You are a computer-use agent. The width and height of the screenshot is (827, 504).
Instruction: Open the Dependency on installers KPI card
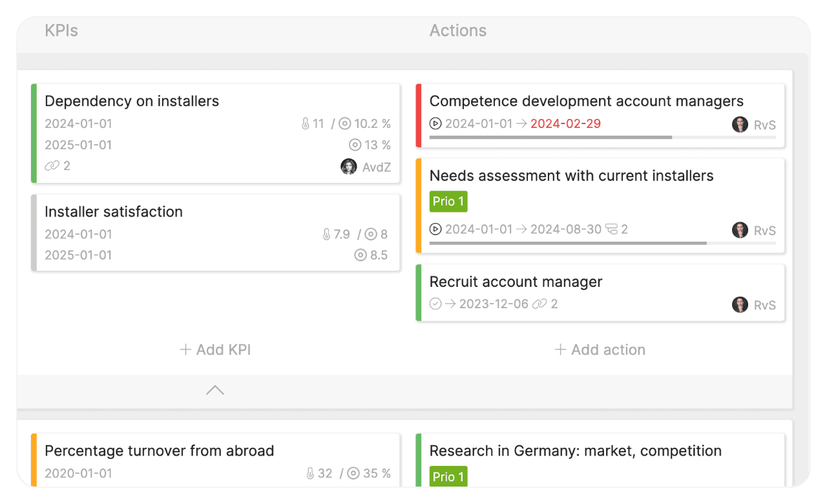coord(215,133)
